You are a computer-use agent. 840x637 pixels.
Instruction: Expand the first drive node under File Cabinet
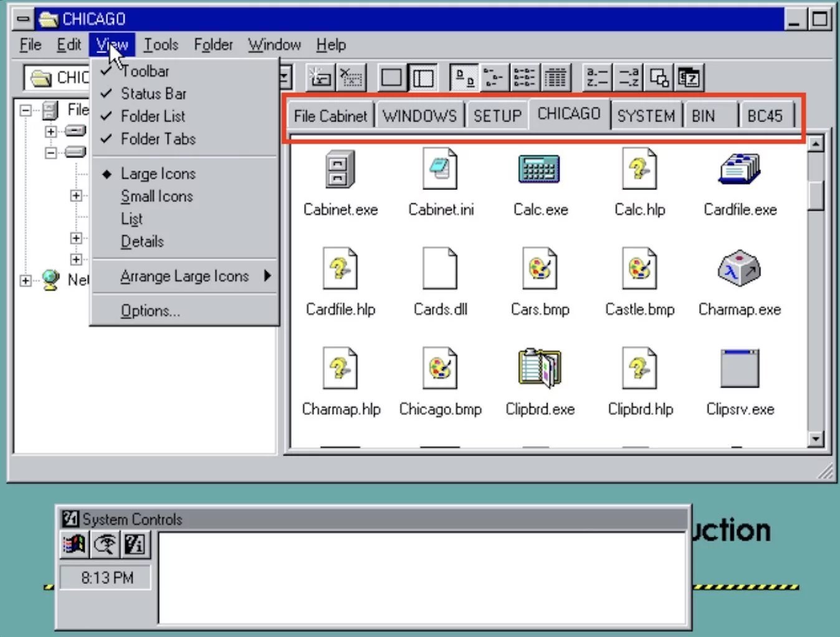coord(51,132)
